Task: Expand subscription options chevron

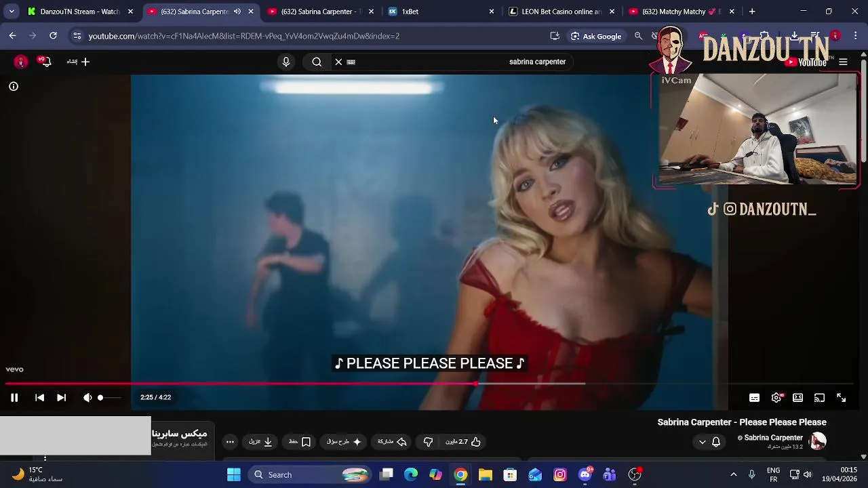Action: point(702,442)
